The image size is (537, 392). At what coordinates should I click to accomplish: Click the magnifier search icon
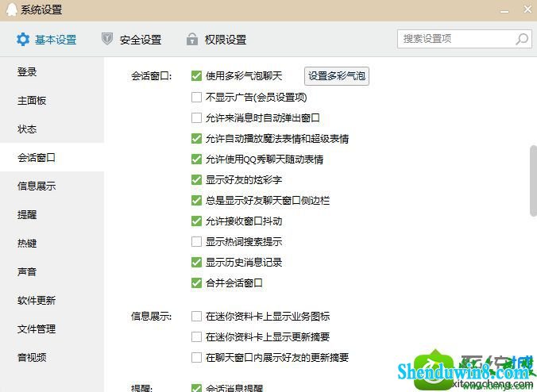[x=522, y=39]
